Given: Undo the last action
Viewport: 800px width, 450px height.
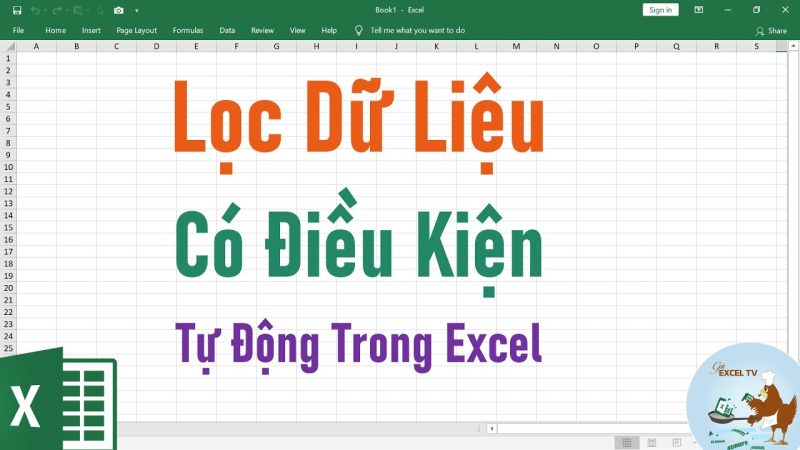Looking at the screenshot, I should point(35,10).
